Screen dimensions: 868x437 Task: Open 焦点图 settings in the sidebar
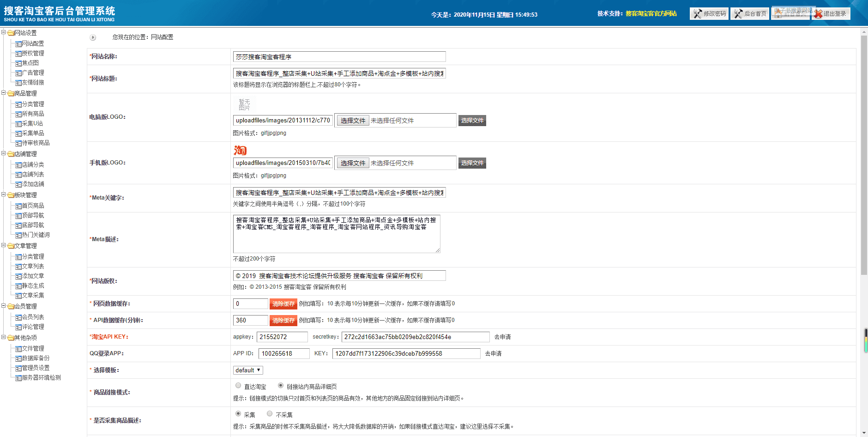click(31, 62)
